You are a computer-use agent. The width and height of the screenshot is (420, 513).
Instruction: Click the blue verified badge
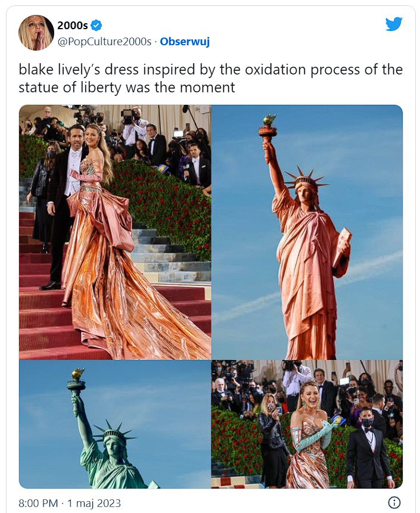tap(96, 25)
